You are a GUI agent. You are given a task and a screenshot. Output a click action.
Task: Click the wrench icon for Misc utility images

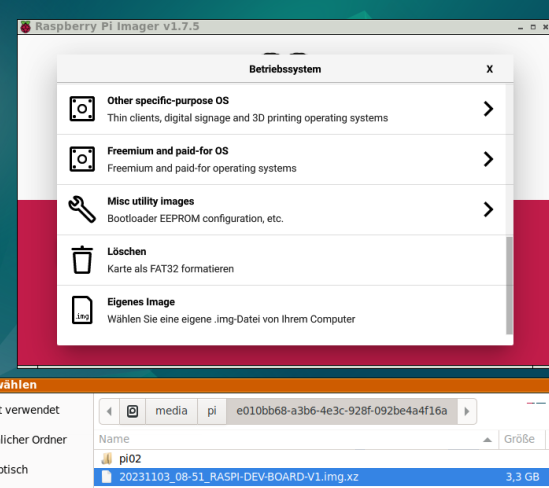82,209
